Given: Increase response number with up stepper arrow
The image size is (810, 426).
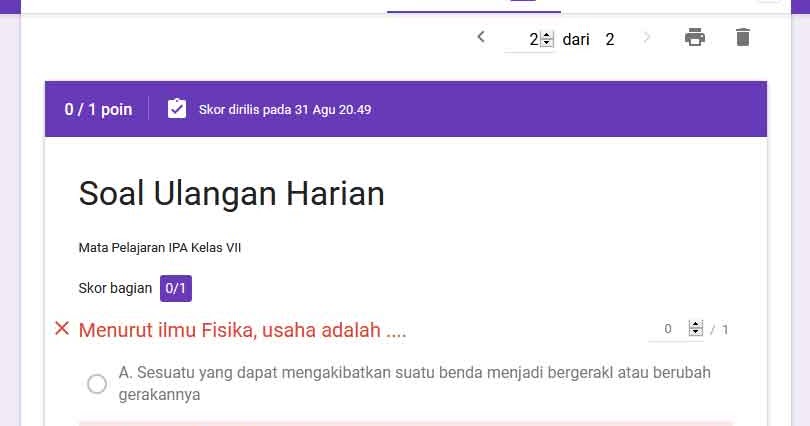Looking at the screenshot, I should tap(547, 36).
